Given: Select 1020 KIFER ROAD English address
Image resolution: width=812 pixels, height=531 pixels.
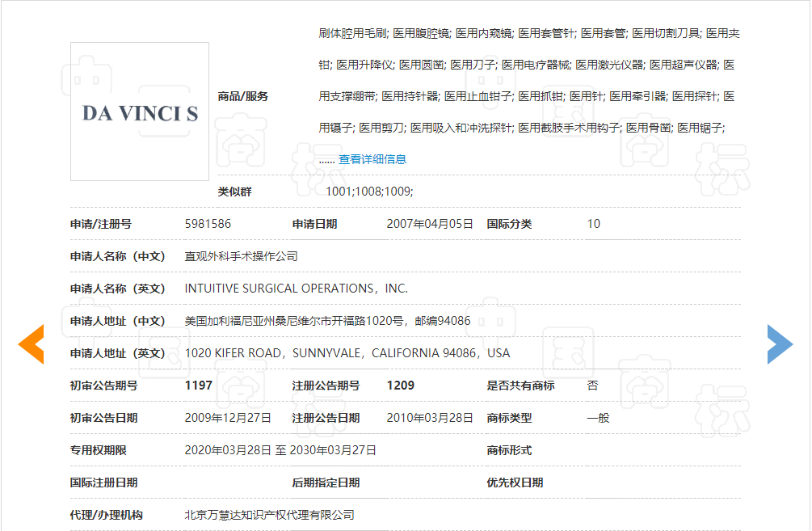Looking at the screenshot, I should (x=347, y=353).
